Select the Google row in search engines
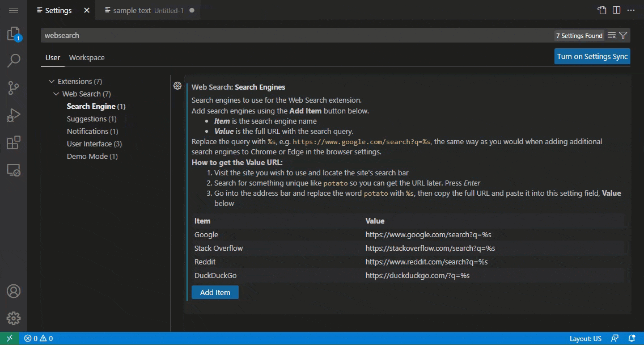644x345 pixels. coord(409,234)
